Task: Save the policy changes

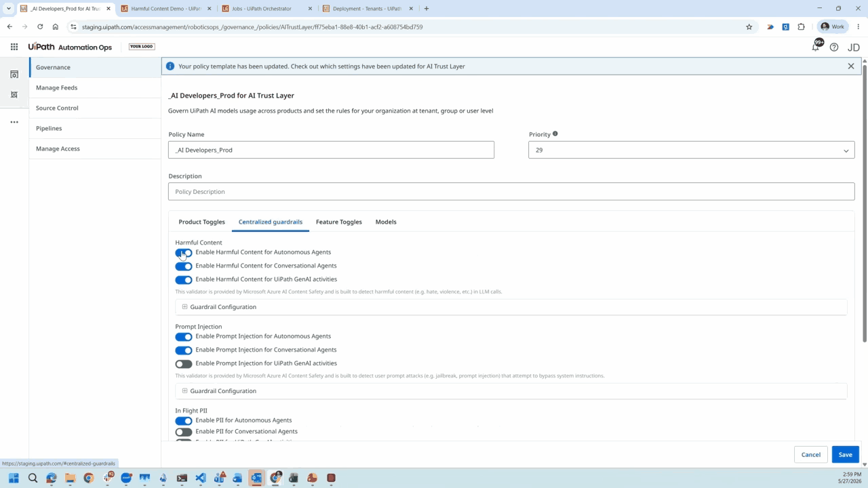Action: point(845,455)
